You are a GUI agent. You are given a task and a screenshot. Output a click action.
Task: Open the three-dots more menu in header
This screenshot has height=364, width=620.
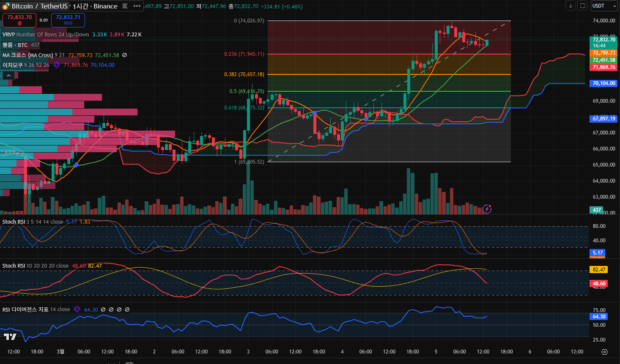[x=137, y=6]
